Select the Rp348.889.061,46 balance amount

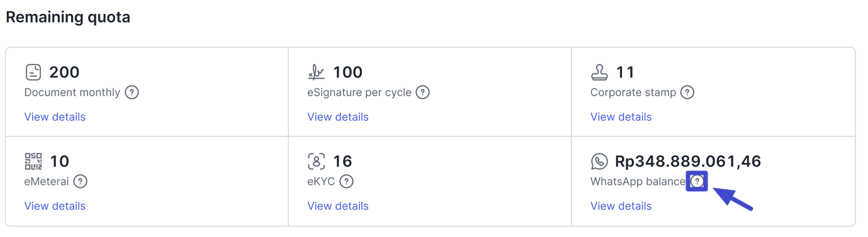point(688,162)
